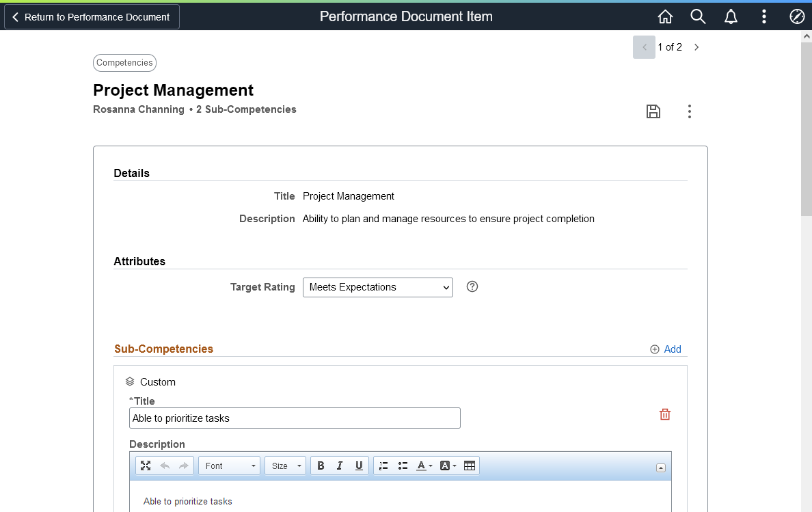This screenshot has width=812, height=512.
Task: Insert a numbered list
Action: click(383, 466)
